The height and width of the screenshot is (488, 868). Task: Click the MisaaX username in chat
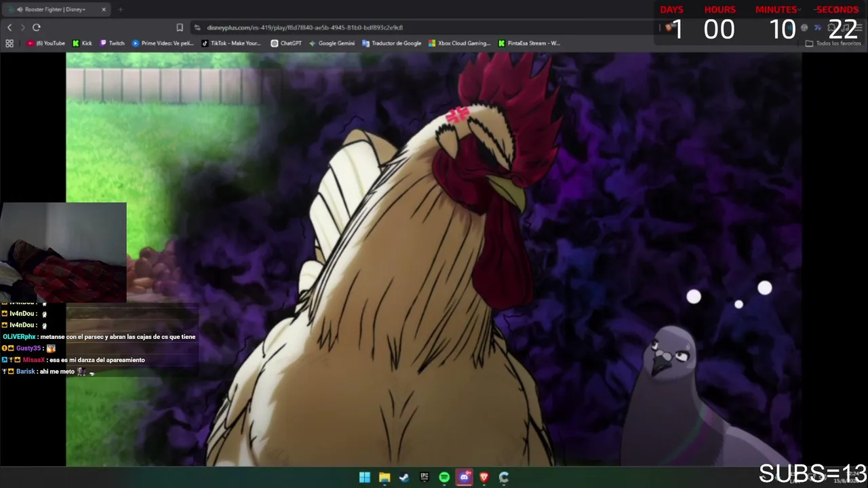pos(33,360)
